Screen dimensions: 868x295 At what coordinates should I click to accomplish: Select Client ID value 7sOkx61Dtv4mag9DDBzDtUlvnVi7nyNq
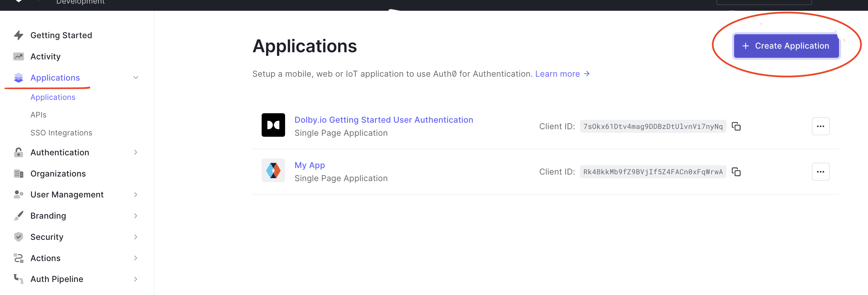tap(653, 126)
